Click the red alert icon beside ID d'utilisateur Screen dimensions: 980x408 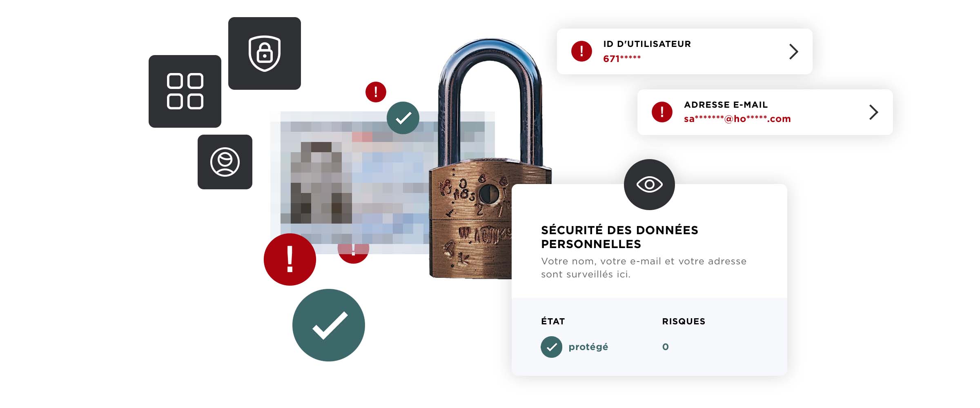[x=581, y=51]
